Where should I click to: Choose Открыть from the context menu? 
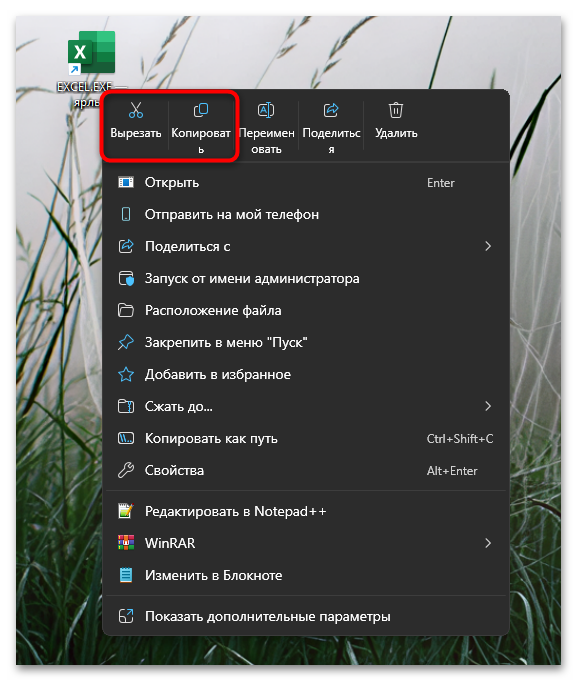(306, 182)
